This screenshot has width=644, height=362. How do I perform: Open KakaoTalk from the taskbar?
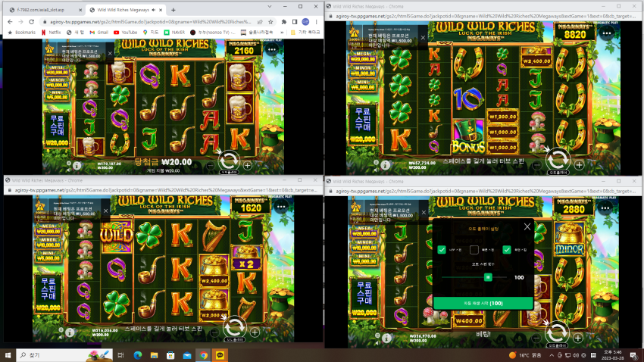(x=220, y=355)
